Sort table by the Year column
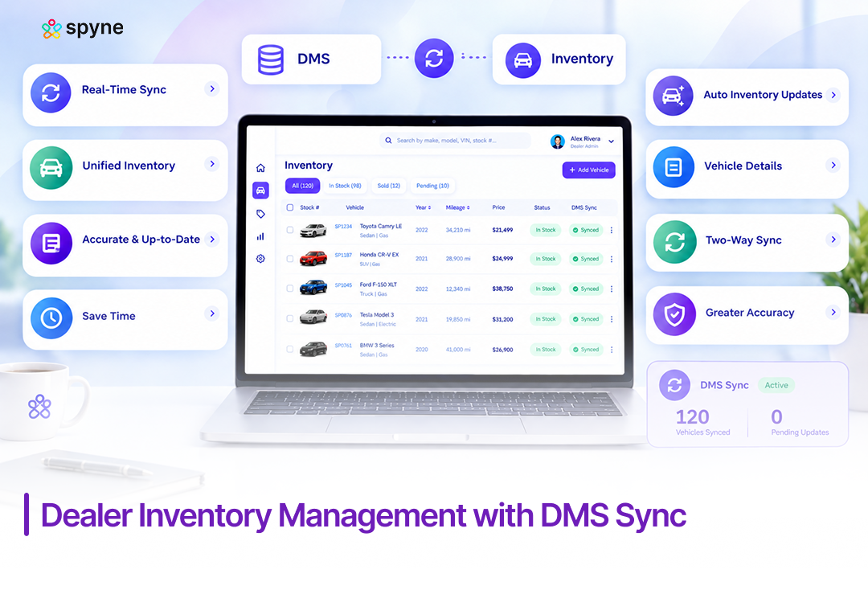This screenshot has width=868, height=590. (423, 207)
